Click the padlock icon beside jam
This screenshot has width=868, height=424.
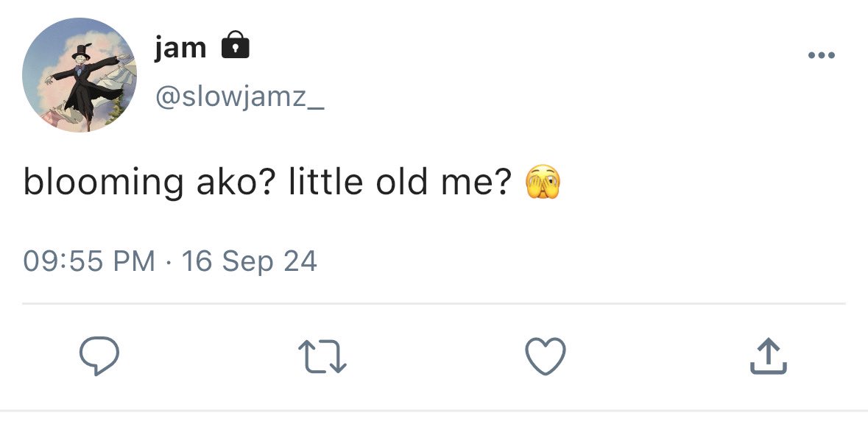click(236, 45)
